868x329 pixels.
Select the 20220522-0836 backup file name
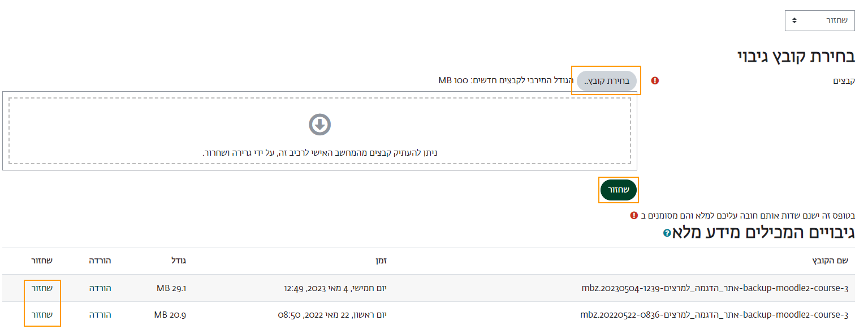pyautogui.click(x=715, y=315)
